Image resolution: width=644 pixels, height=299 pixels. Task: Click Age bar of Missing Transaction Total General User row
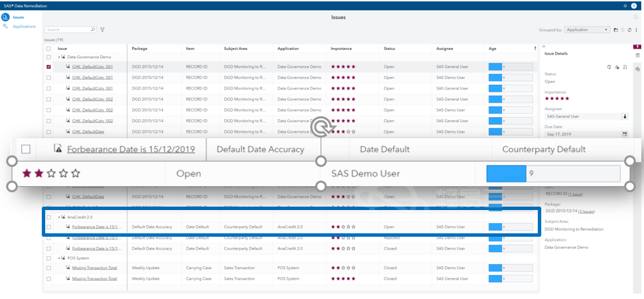pos(510,279)
